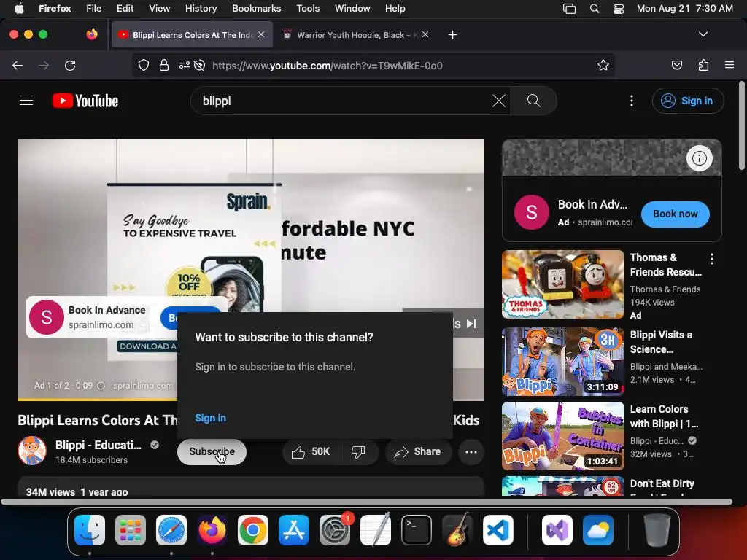Open Spotlight search in menu bar
Screen dimensions: 747x560
coord(594,8)
